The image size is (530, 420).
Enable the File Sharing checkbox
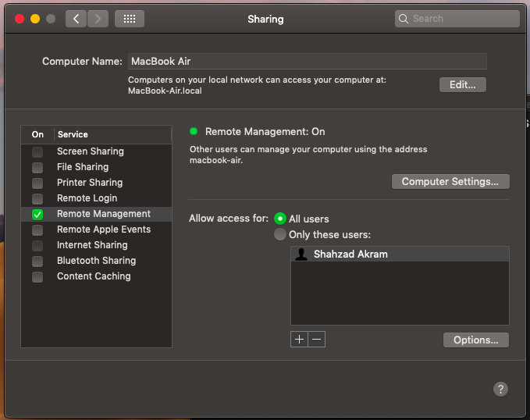pos(37,167)
